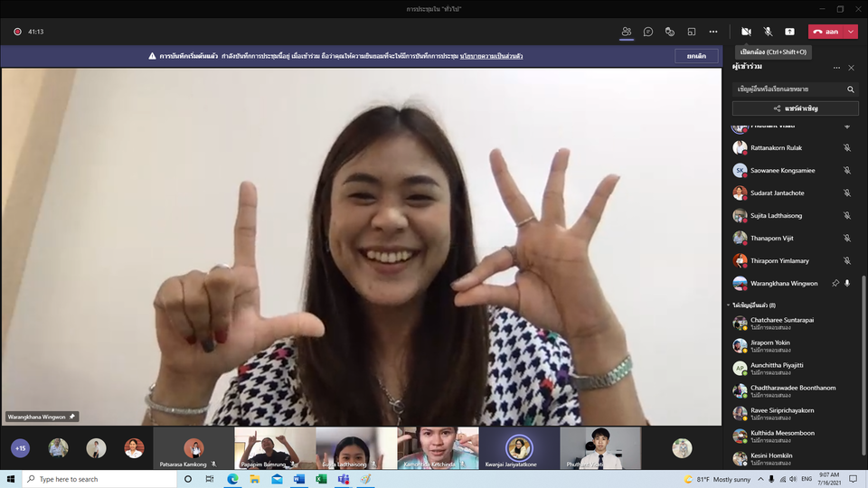This screenshot has height=488, width=868.
Task: Open the Windows notification center
Action: tap(853, 479)
